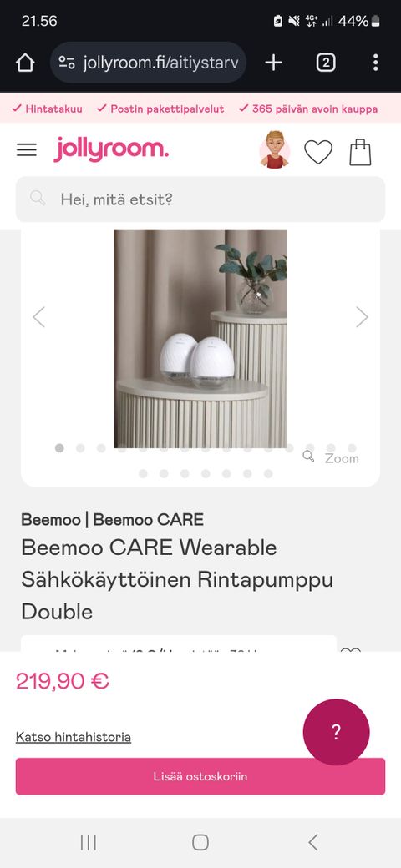Screen dimensions: 401x868
Task: Select the third image carousel dot
Action: tap(101, 448)
